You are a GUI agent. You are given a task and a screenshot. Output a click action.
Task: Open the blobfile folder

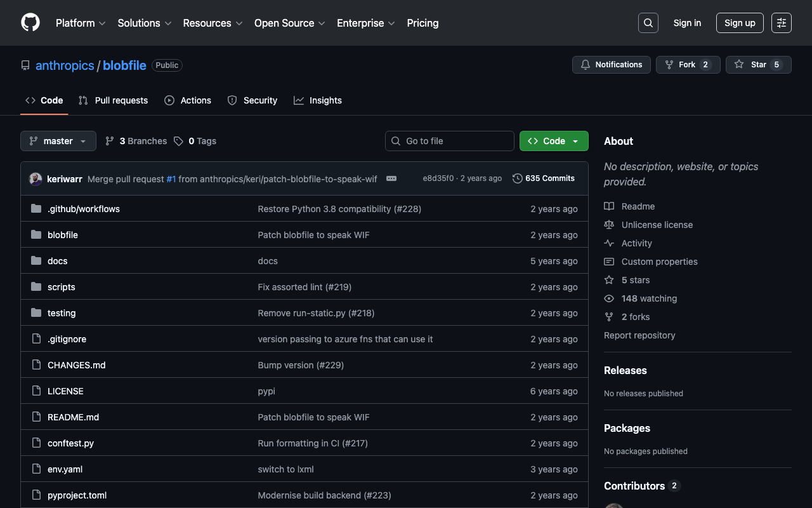[63, 235]
